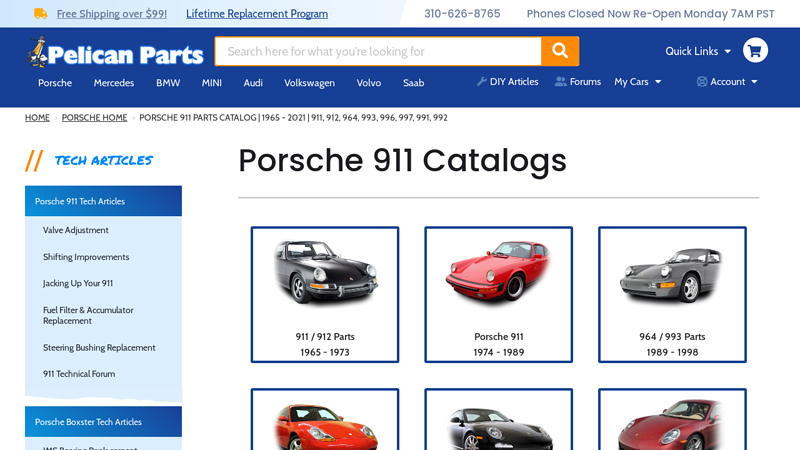This screenshot has height=450, width=800.
Task: Open Fuel Filter & Accumulator Replacement article
Action: click(x=88, y=315)
